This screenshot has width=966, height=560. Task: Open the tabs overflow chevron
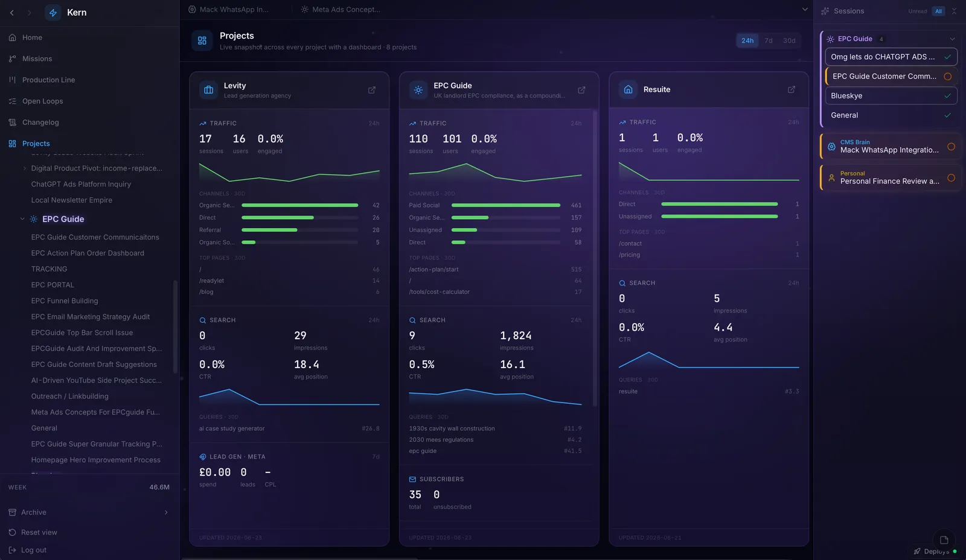click(x=805, y=9)
